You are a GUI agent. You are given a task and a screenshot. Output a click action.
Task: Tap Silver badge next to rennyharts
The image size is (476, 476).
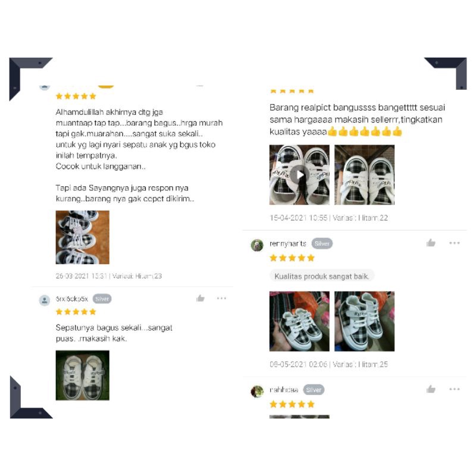coord(322,243)
